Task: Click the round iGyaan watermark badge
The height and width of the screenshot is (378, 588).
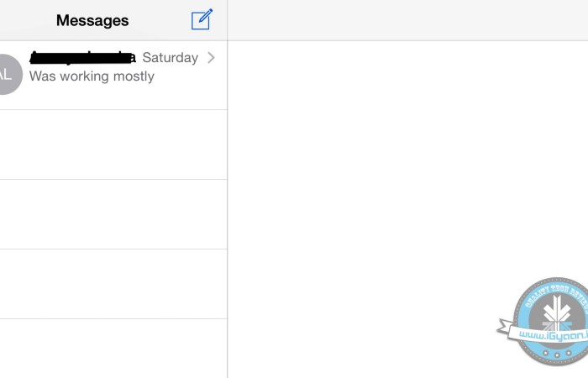Action: pyautogui.click(x=550, y=321)
